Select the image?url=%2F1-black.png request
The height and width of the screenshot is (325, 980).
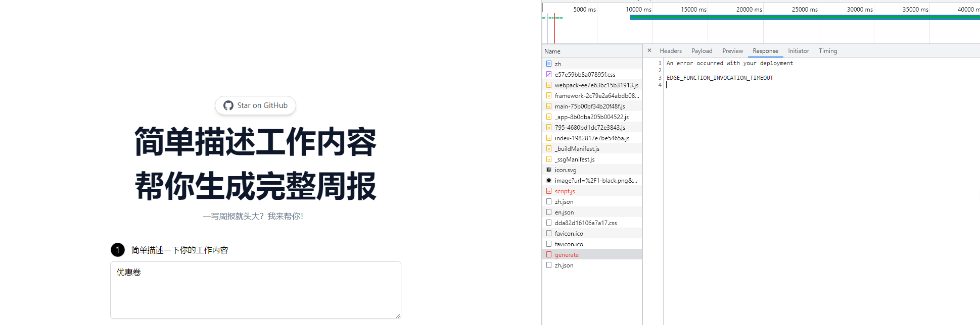[x=592, y=181]
